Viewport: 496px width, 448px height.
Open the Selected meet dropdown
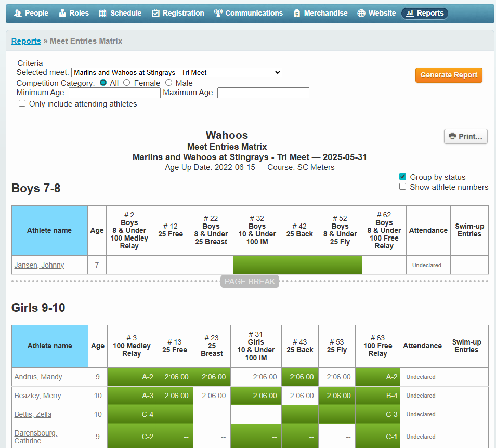point(176,72)
